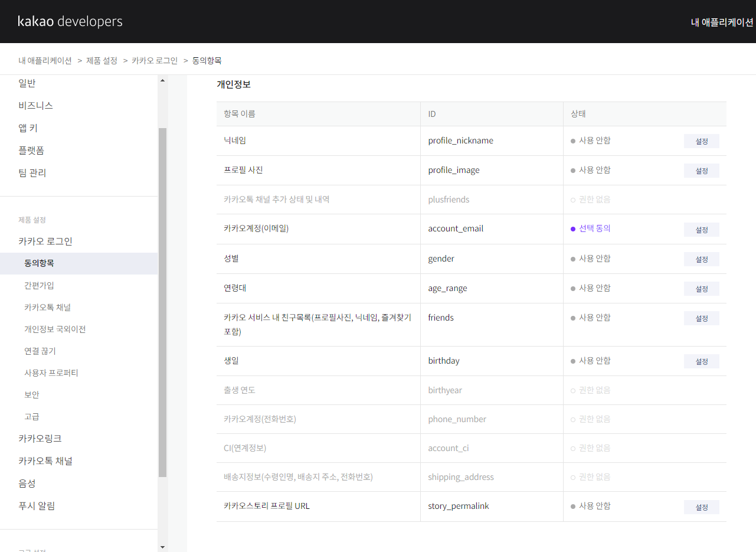756x552 pixels.
Task: Click 개인정보 section heading
Action: (234, 84)
